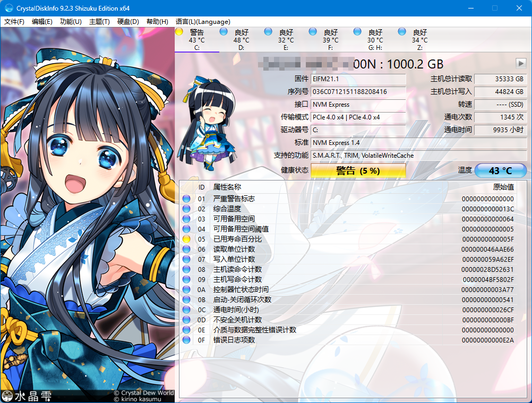
Task: Click the 原始值 column header
Action: click(503, 187)
